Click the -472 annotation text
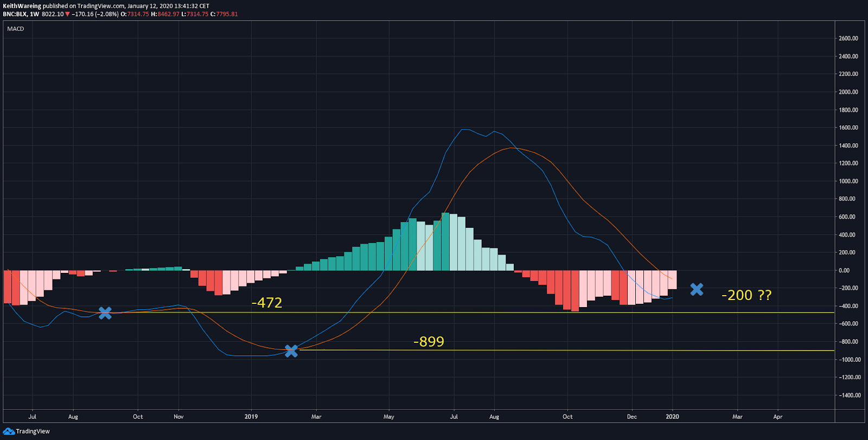This screenshot has width=868, height=440. (267, 303)
